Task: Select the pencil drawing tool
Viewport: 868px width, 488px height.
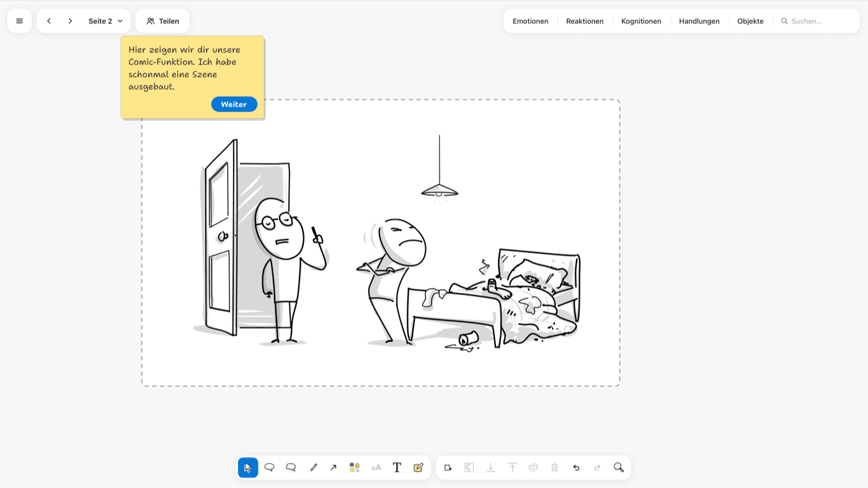Action: (x=313, y=468)
